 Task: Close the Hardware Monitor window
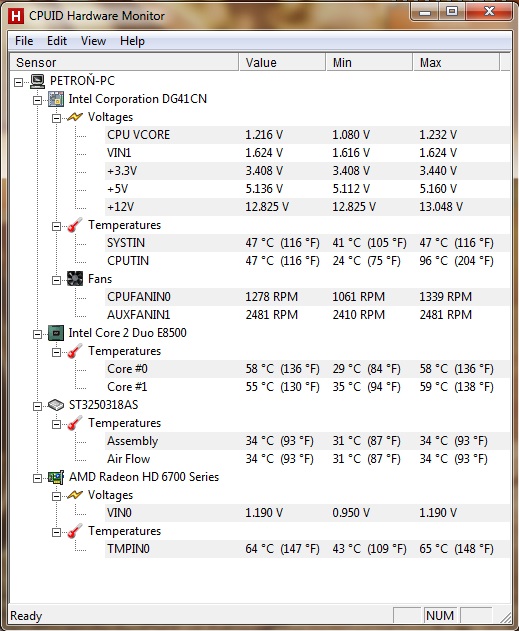489,12
